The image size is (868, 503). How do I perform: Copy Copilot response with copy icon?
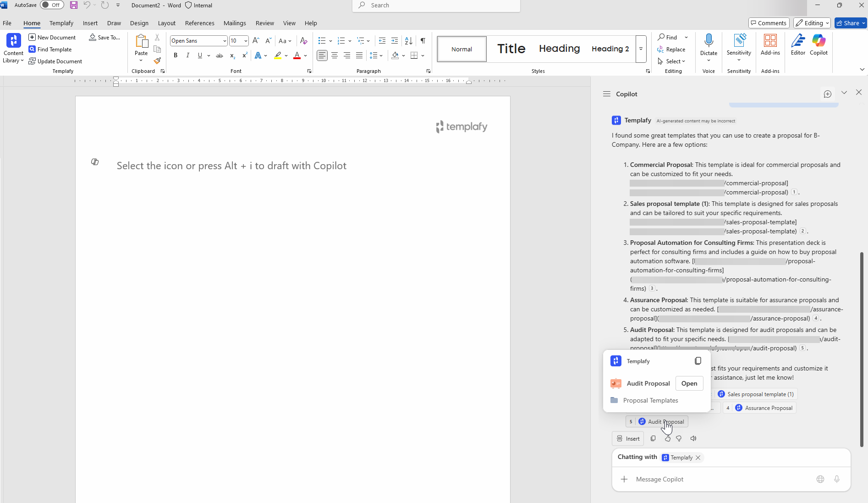[653, 438]
